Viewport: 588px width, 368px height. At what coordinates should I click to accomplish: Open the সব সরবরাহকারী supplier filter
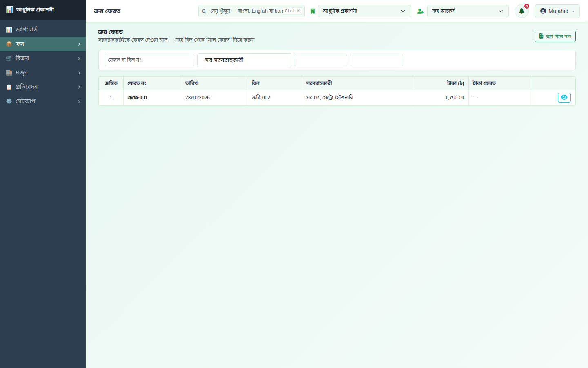(x=244, y=60)
